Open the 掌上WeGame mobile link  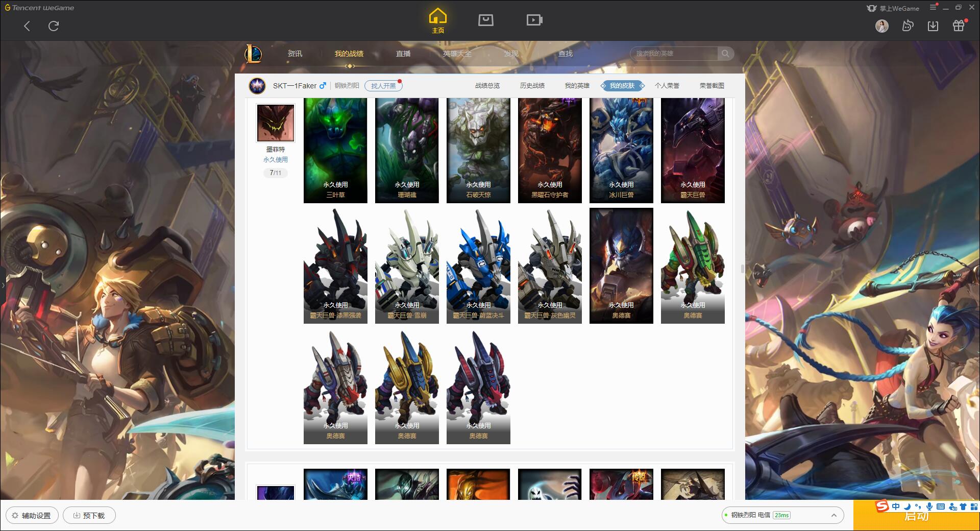(893, 8)
